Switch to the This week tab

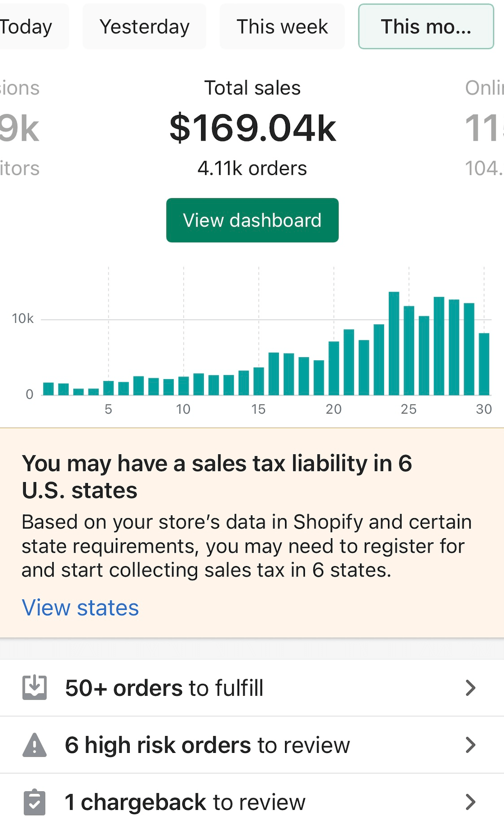(282, 26)
